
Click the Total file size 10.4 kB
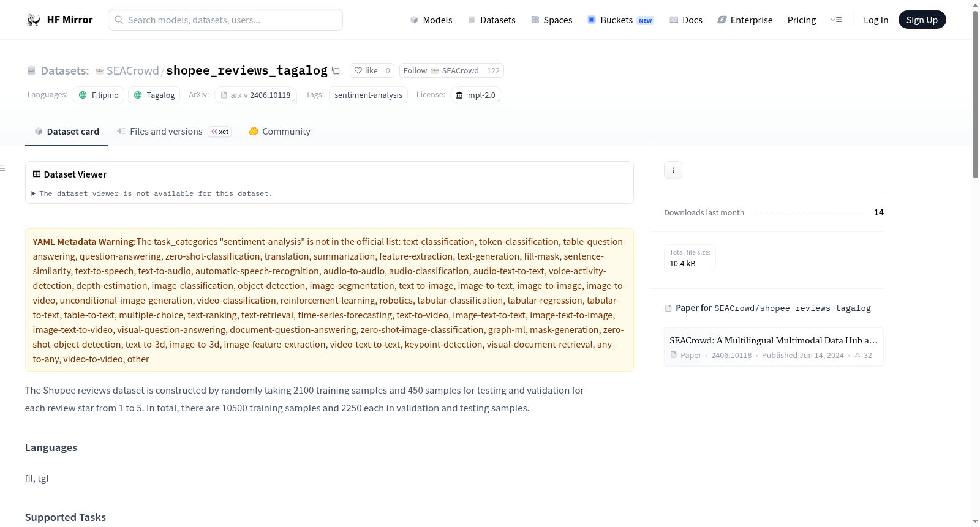click(690, 258)
